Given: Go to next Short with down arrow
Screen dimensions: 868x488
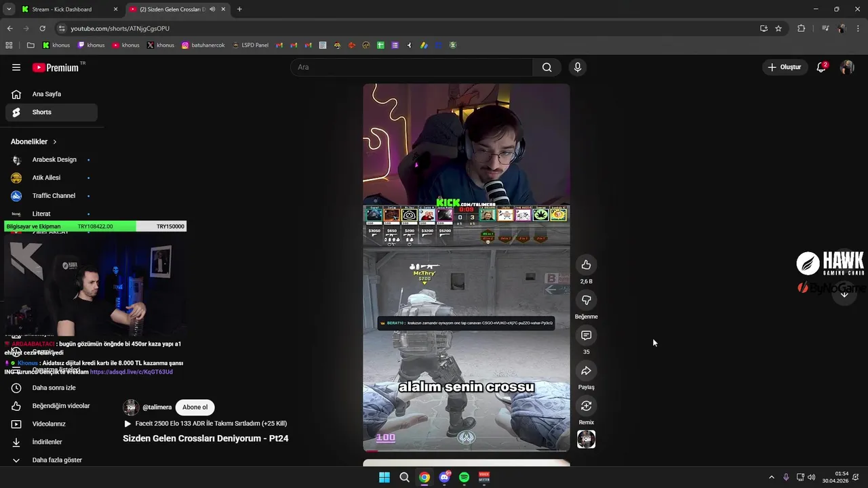Looking at the screenshot, I should 844,294.
